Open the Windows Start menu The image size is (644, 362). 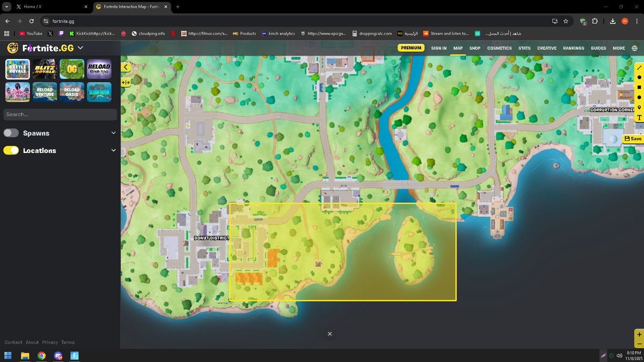pyautogui.click(x=8, y=356)
